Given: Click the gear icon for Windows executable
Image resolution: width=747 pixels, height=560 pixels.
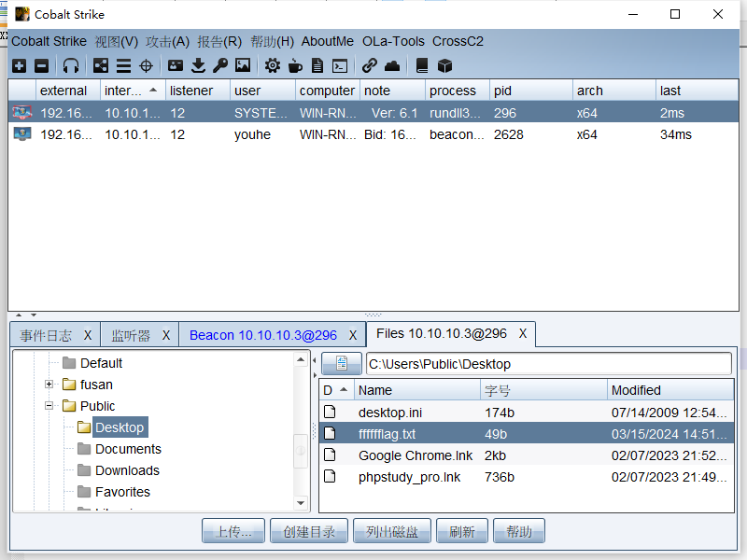Looking at the screenshot, I should point(273,65).
